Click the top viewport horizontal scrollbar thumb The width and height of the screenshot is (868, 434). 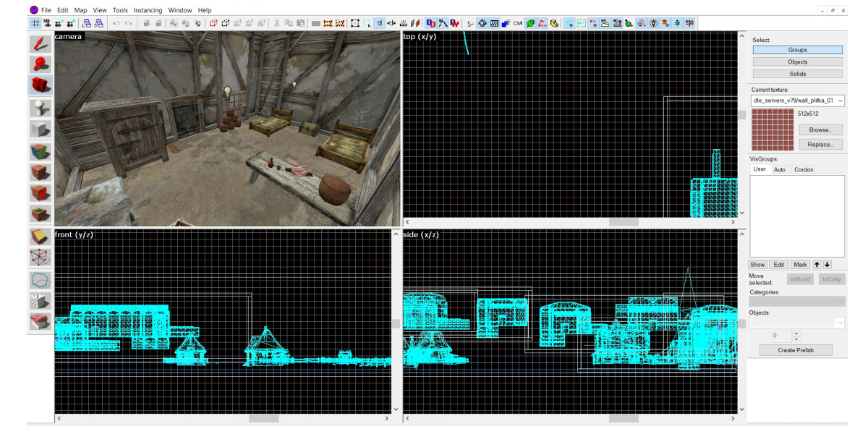(x=624, y=222)
